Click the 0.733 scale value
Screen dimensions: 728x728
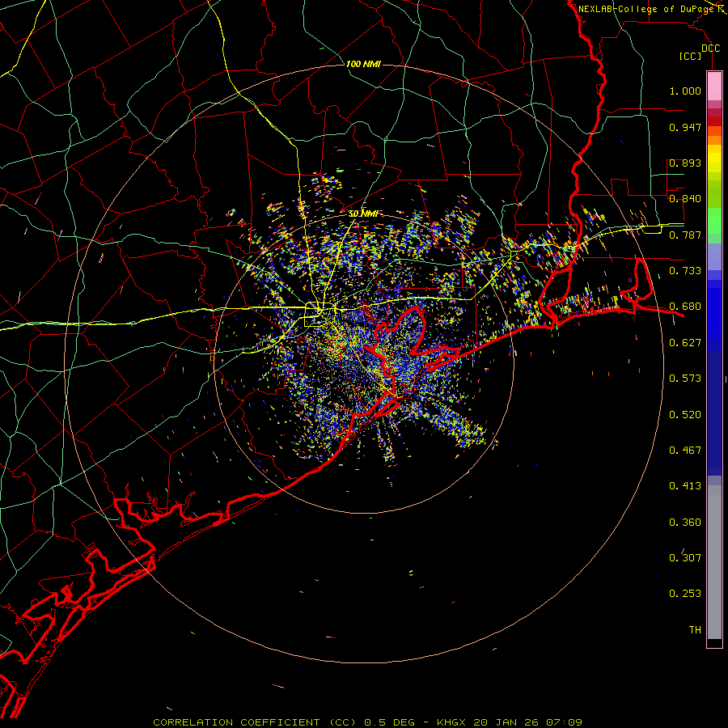(x=685, y=271)
